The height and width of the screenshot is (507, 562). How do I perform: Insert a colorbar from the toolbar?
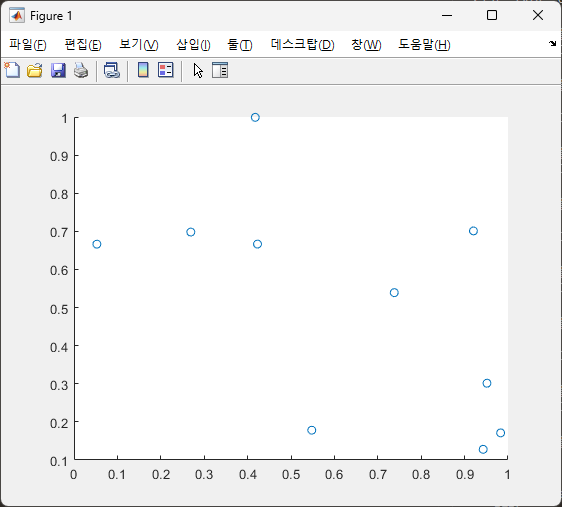(x=143, y=70)
